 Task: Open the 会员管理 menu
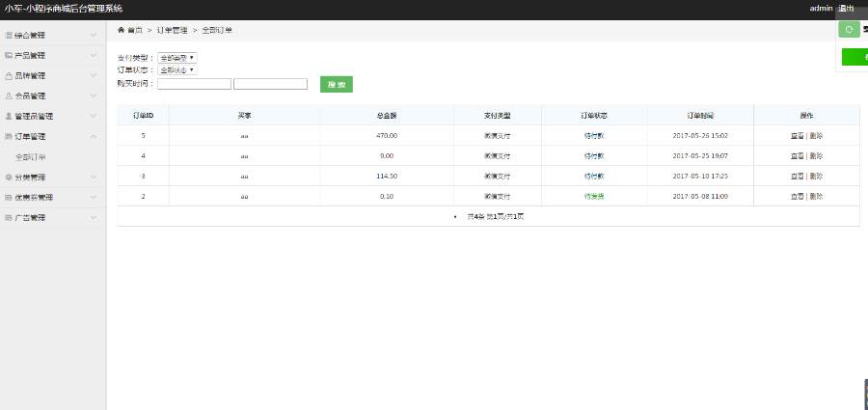click(53, 96)
